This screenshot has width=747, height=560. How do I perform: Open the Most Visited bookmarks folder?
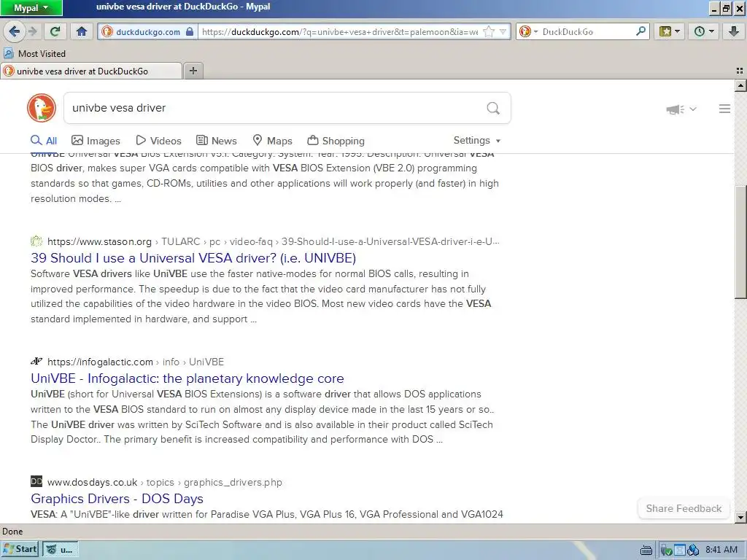(34, 53)
